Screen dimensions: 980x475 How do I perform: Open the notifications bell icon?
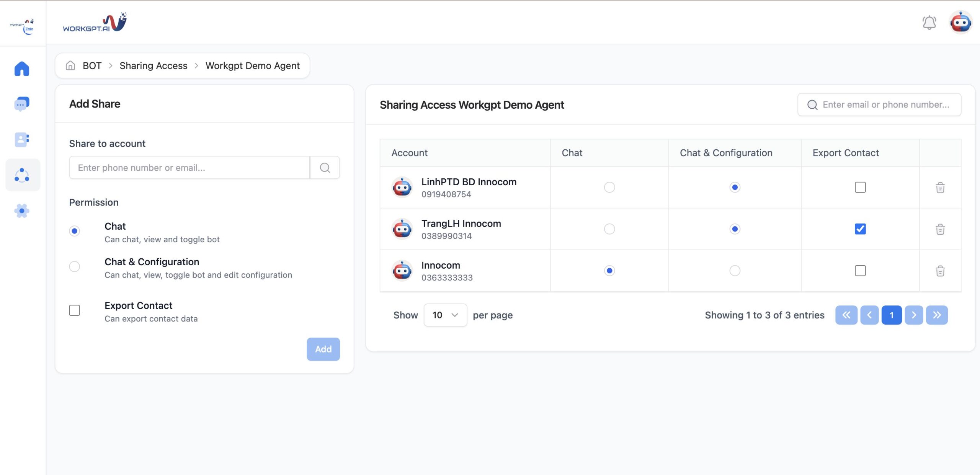pyautogui.click(x=929, y=23)
